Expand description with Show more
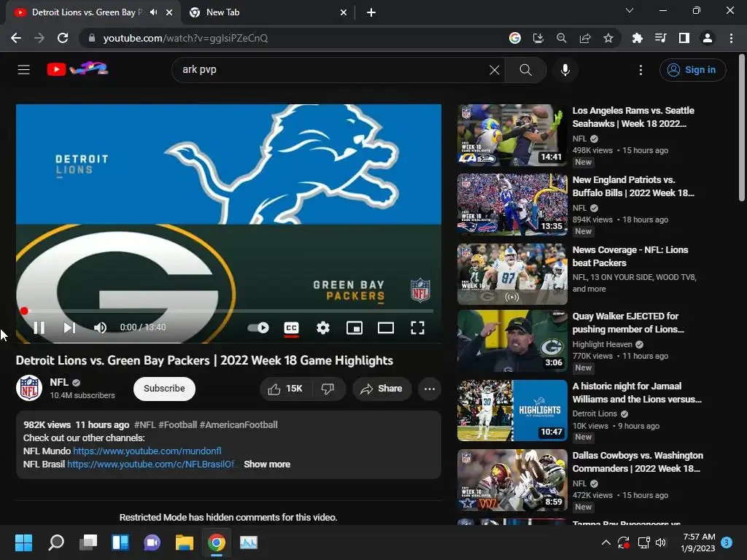Image resolution: width=747 pixels, height=560 pixels. coord(267,464)
